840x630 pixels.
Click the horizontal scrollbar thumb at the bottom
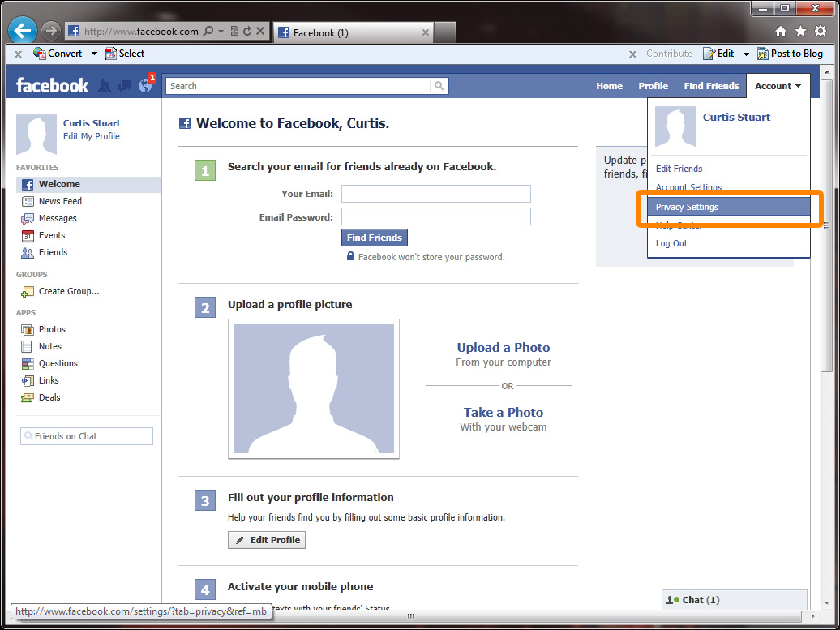click(x=411, y=616)
